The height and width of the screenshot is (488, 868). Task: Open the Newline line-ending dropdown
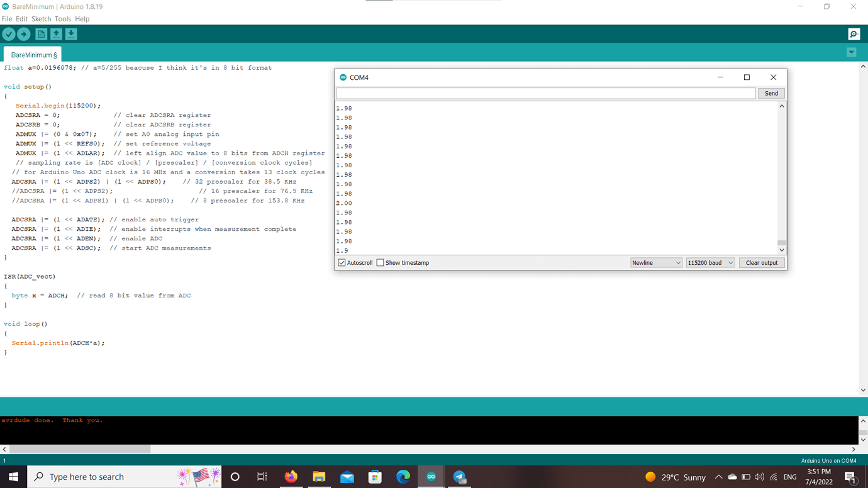(656, 262)
